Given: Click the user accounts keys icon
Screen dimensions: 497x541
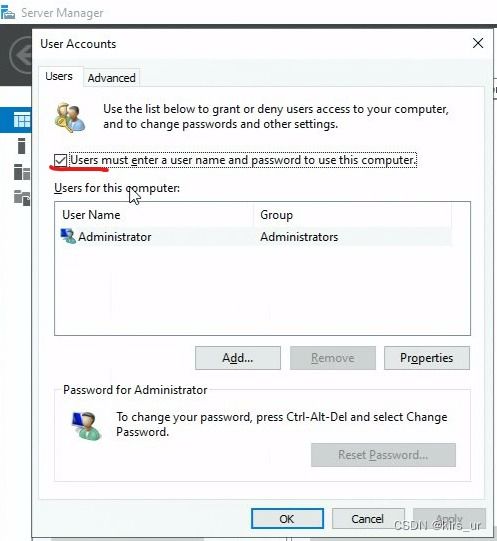Looking at the screenshot, I should click(70, 117).
